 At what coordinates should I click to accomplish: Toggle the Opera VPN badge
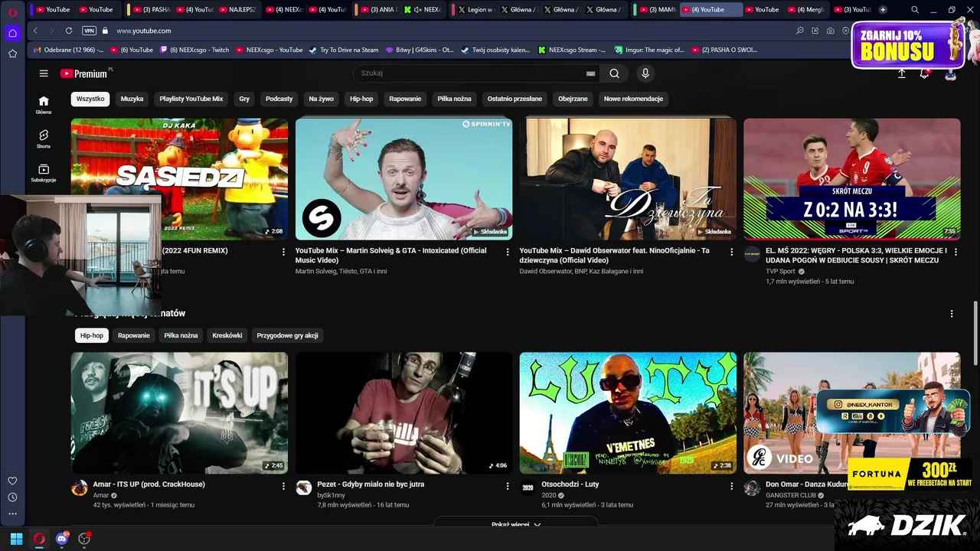pyautogui.click(x=90, y=31)
